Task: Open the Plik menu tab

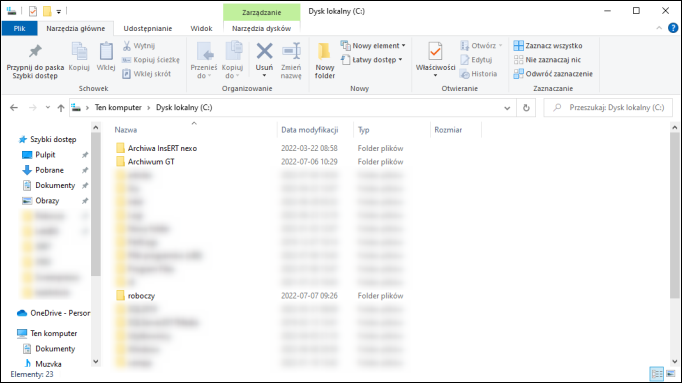Action: click(x=20, y=28)
